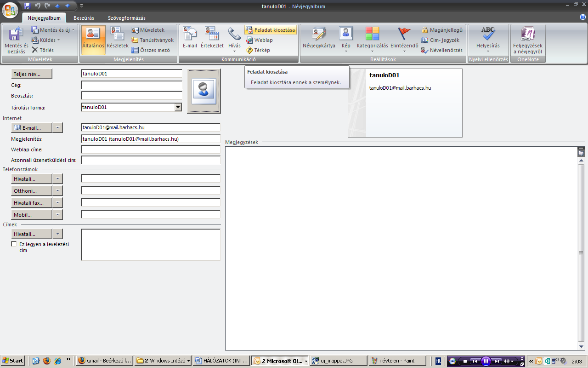Open Térkép map for address

pyautogui.click(x=258, y=50)
